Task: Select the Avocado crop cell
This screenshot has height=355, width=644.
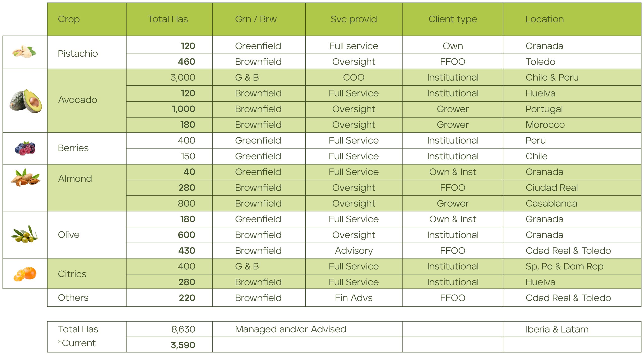Action: point(77,100)
